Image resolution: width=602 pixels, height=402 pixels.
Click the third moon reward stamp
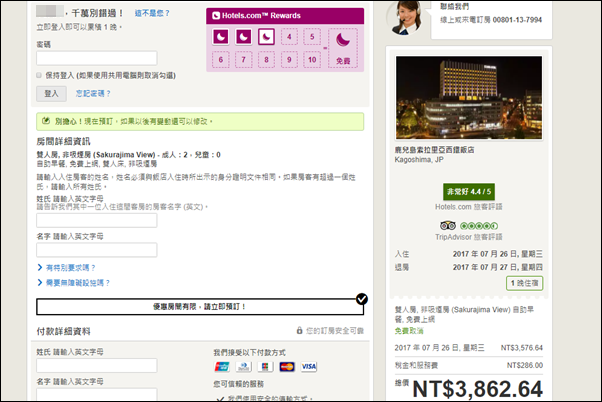click(x=266, y=37)
